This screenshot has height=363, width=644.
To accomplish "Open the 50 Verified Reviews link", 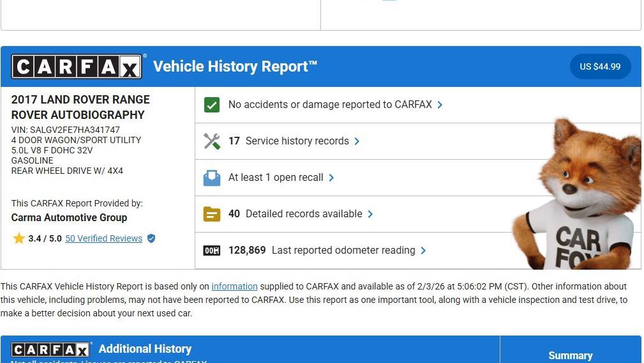I will click(x=103, y=238).
